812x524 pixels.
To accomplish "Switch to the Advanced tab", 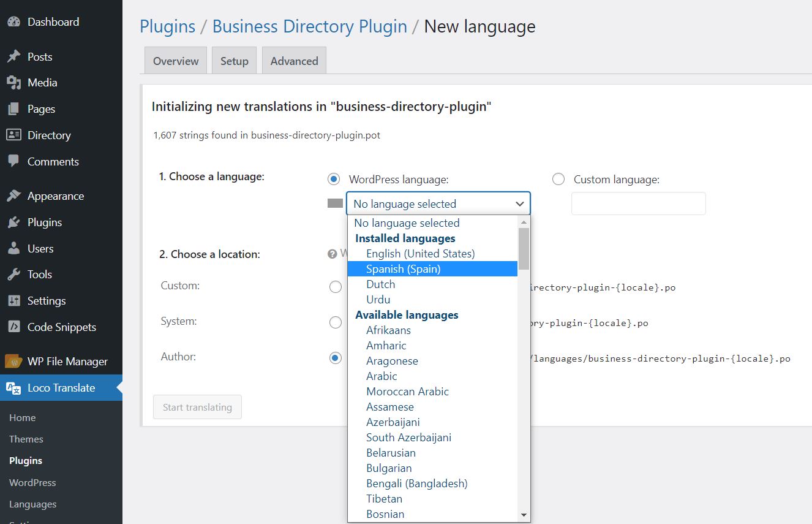I will [295, 61].
